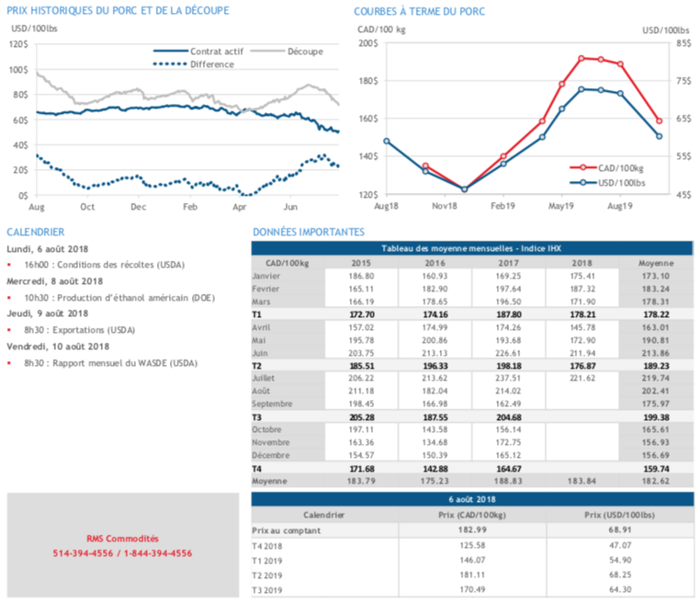Click the red CAD/100kg legend marker
Image resolution: width=700 pixels, height=603 pixels.
580,168
